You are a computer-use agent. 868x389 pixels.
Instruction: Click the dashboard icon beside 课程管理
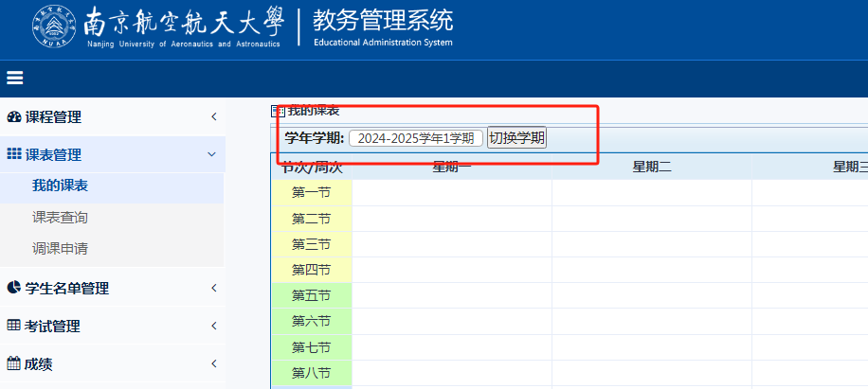(x=14, y=116)
